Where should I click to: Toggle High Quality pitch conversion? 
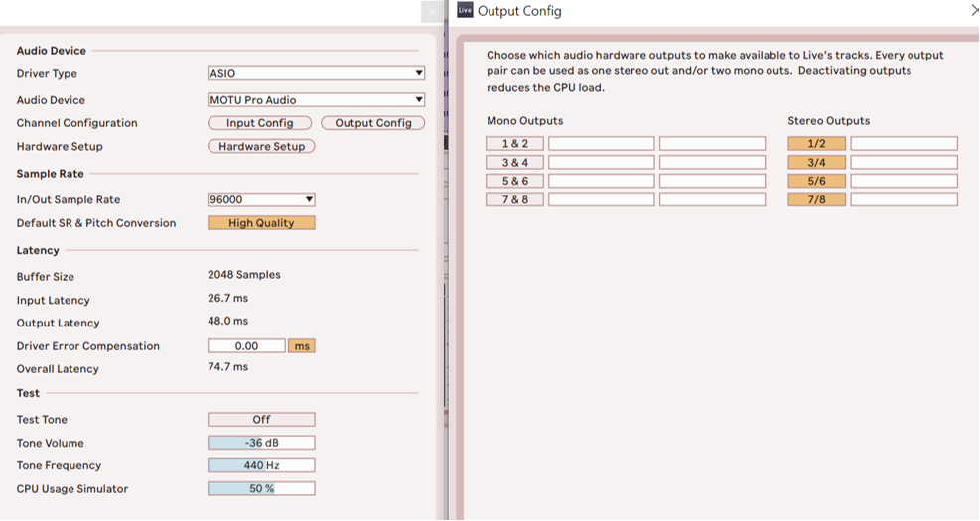pos(261,223)
